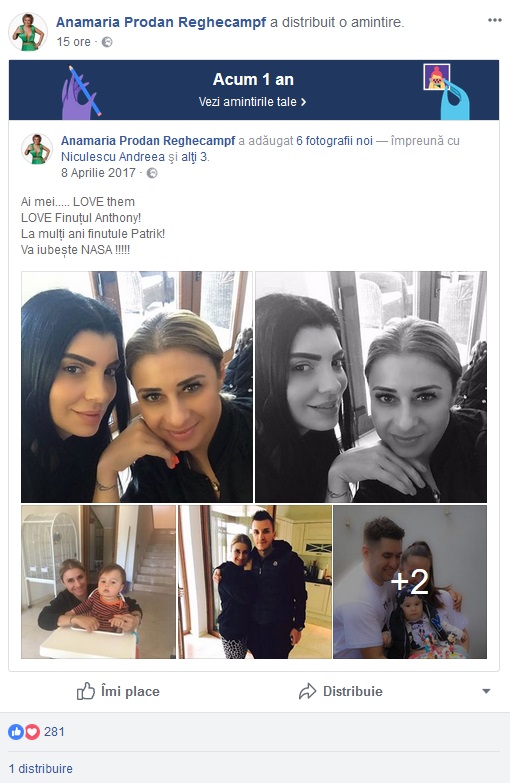The width and height of the screenshot is (510, 783).
Task: Click the thumbs-up Îmi place icon
Action: (85, 691)
